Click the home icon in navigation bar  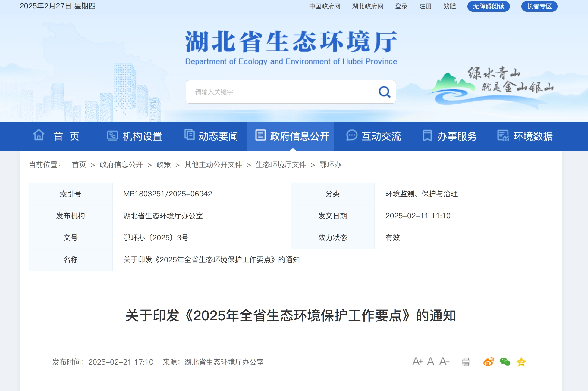tap(39, 135)
